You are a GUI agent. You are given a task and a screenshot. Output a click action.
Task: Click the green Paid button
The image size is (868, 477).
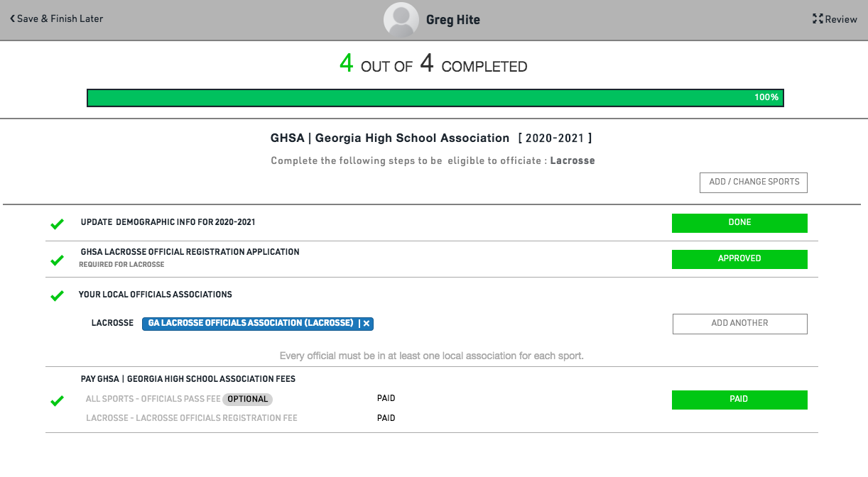click(739, 400)
